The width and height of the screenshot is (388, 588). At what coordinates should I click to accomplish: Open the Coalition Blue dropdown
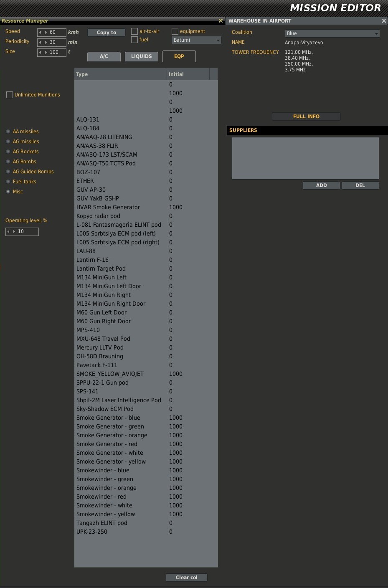(332, 33)
